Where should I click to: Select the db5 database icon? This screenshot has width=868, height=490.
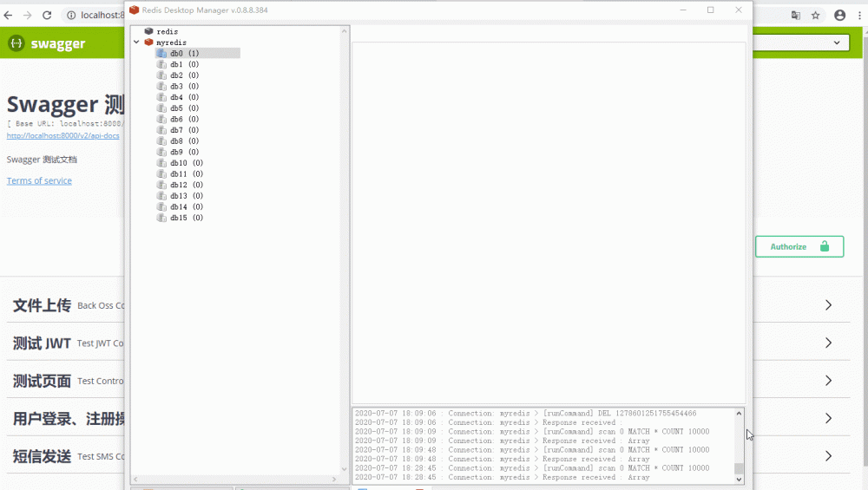coord(161,108)
